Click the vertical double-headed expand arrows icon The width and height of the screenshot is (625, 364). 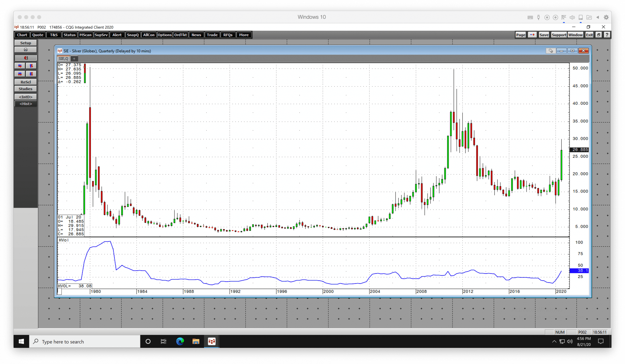31,74
